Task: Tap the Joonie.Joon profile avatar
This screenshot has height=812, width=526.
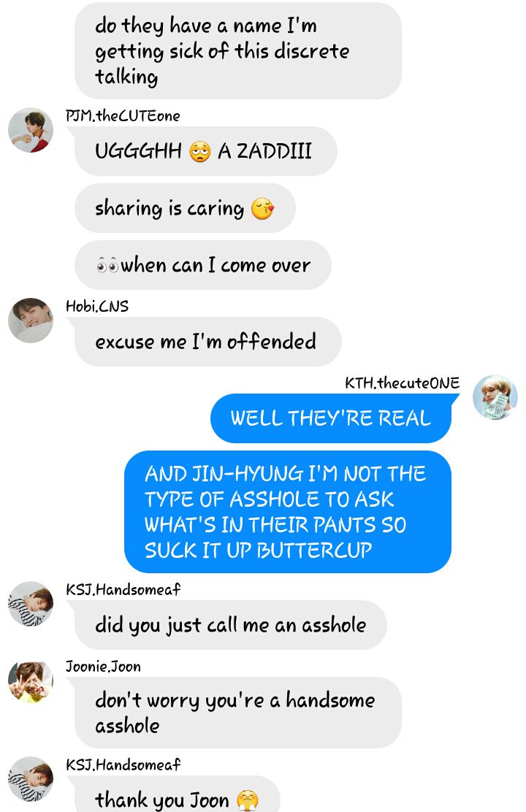Action: click(x=31, y=681)
